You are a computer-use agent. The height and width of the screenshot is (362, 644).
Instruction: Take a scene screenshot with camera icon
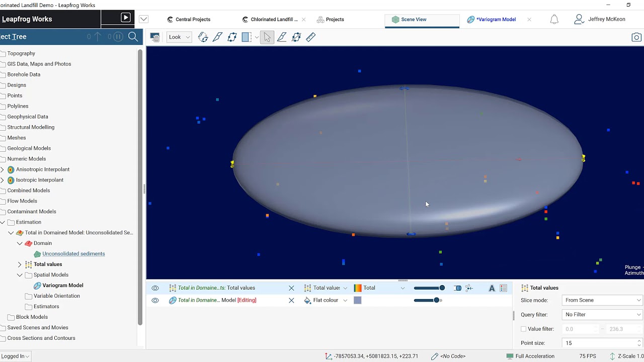point(636,37)
